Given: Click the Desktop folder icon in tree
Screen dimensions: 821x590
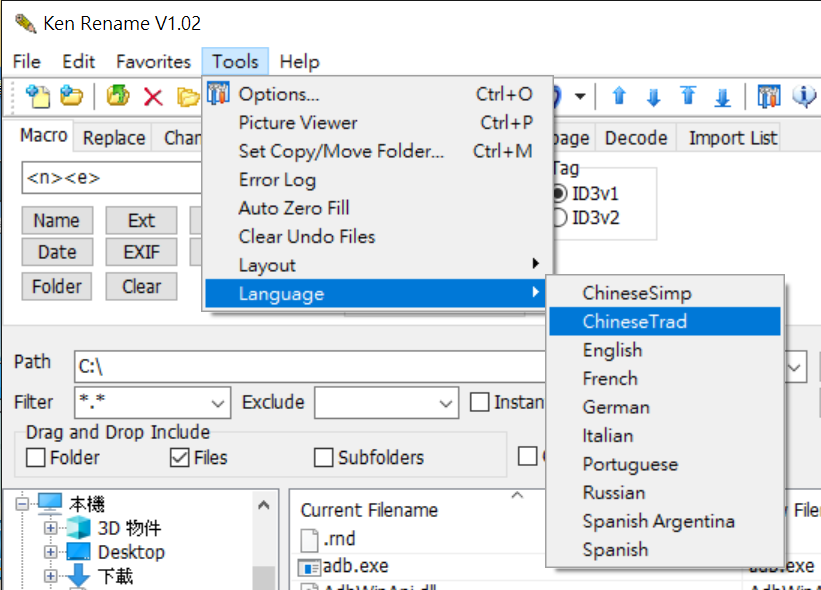Looking at the screenshot, I should 79,551.
